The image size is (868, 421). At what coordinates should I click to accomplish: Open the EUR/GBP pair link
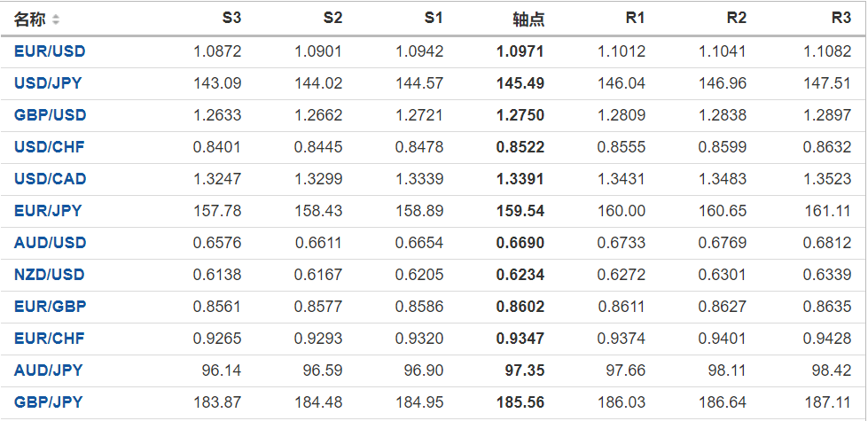pos(50,307)
